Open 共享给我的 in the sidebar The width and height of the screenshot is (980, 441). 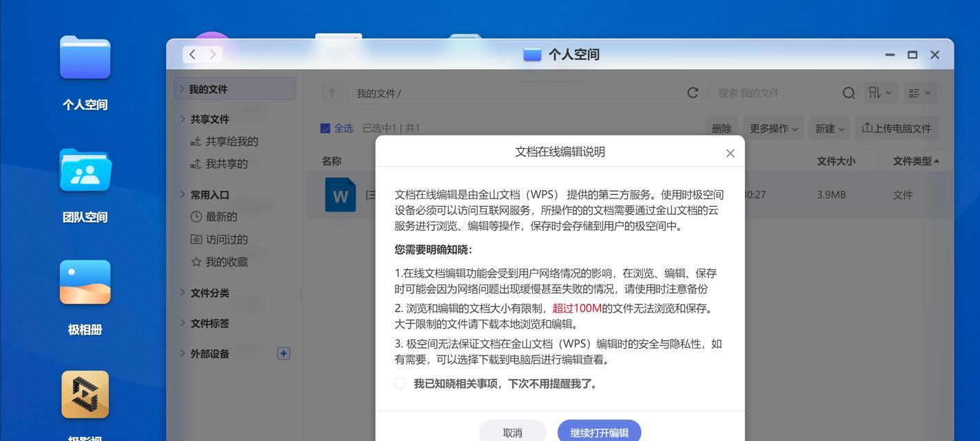[224, 141]
